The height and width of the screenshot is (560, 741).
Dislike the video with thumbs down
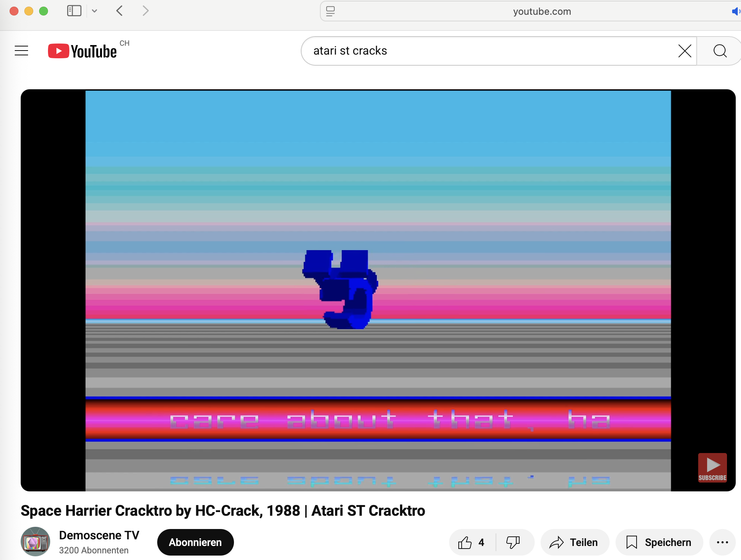tap(513, 542)
